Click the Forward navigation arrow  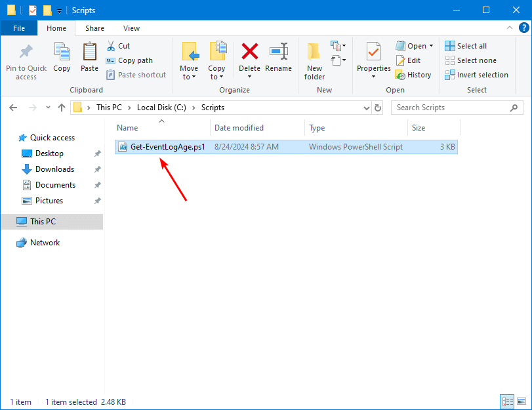pos(33,108)
